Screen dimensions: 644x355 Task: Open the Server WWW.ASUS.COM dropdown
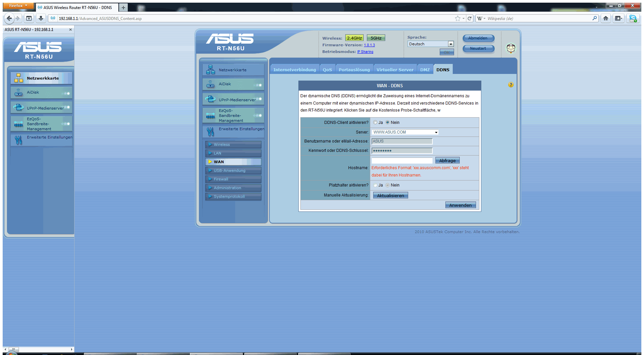tap(405, 132)
